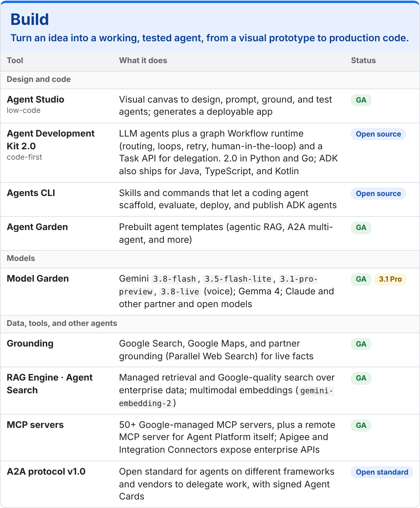
Task: Click the 'code-first' label
Action: pyautogui.click(x=24, y=157)
